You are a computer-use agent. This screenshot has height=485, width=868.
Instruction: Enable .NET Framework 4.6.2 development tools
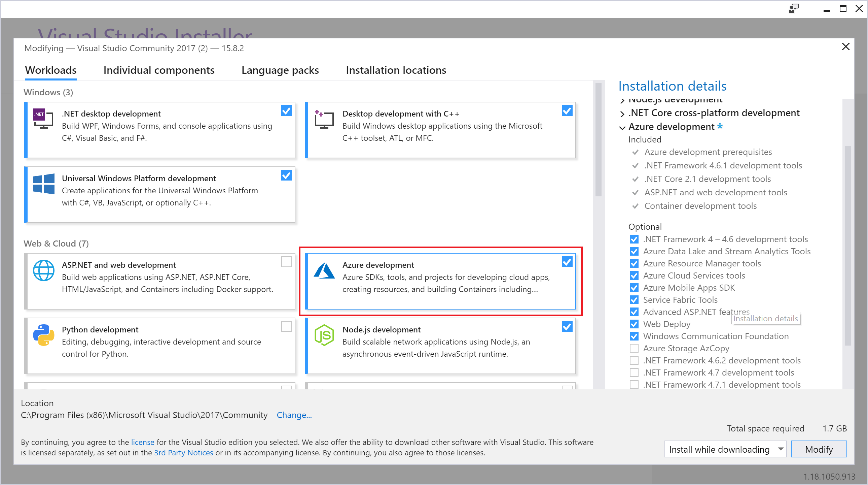(634, 360)
